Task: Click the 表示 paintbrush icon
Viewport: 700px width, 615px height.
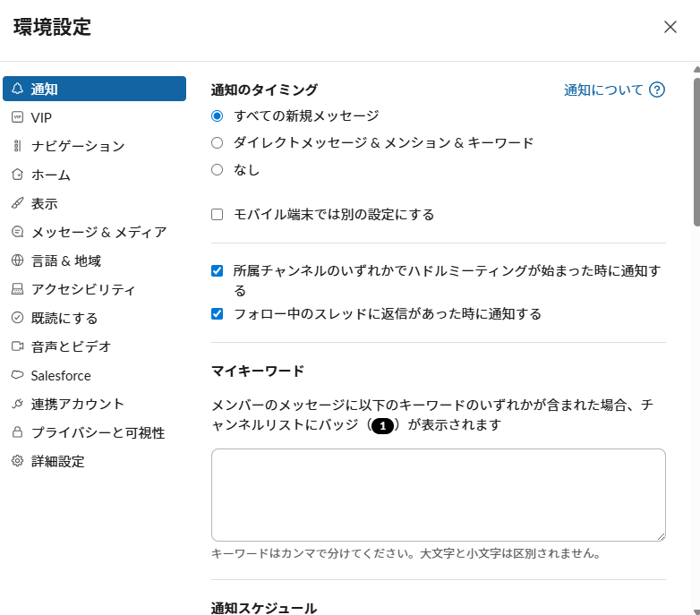Action: pyautogui.click(x=17, y=203)
